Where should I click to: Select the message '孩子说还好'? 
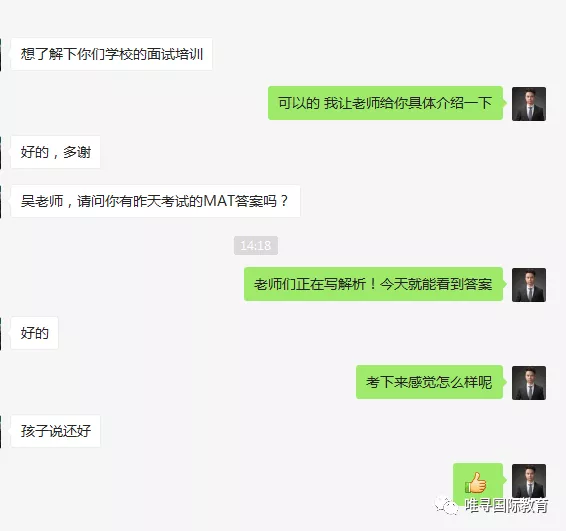click(x=56, y=431)
